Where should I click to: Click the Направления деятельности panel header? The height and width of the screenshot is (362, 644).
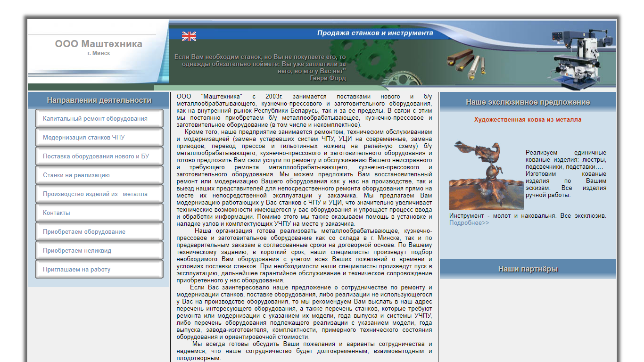coord(99,100)
